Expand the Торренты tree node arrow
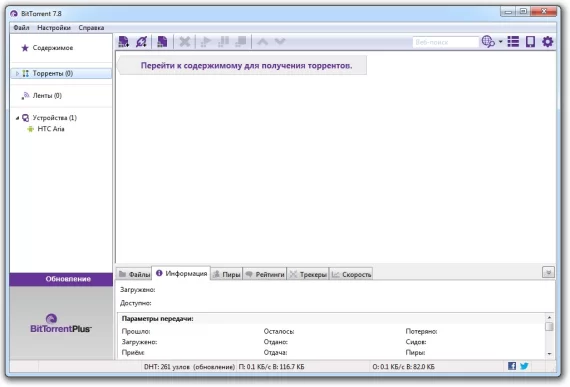Image resolution: width=570 pixels, height=387 pixels. (x=17, y=73)
